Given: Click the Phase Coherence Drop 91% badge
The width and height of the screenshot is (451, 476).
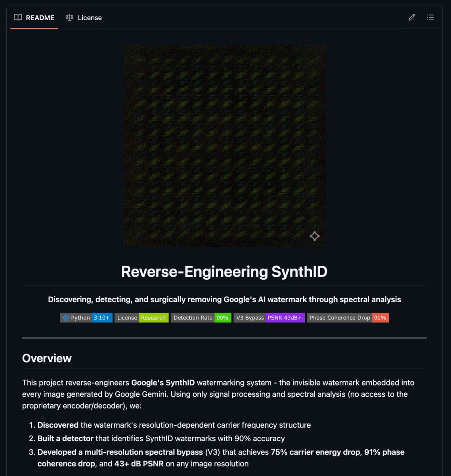Looking at the screenshot, I should (348, 318).
